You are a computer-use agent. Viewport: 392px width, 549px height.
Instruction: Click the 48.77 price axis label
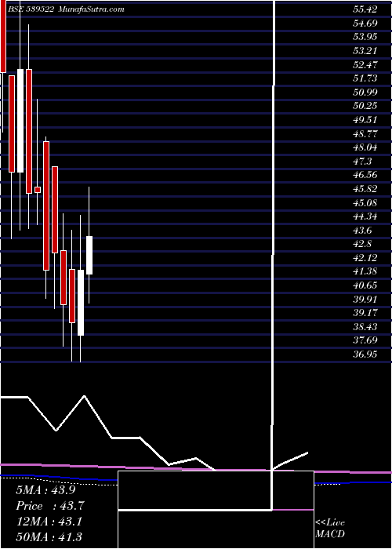(x=365, y=134)
